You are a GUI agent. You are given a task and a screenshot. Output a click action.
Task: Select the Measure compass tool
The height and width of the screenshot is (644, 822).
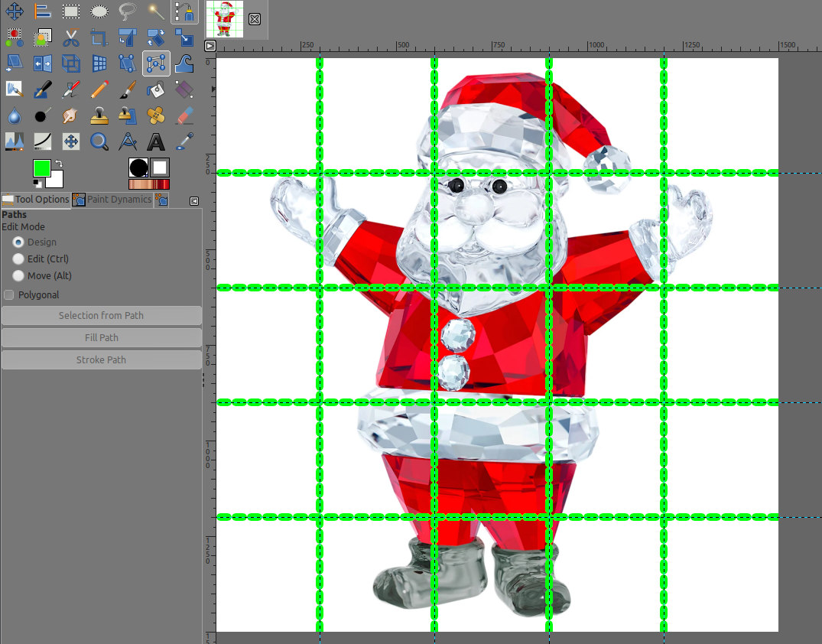coord(128,141)
